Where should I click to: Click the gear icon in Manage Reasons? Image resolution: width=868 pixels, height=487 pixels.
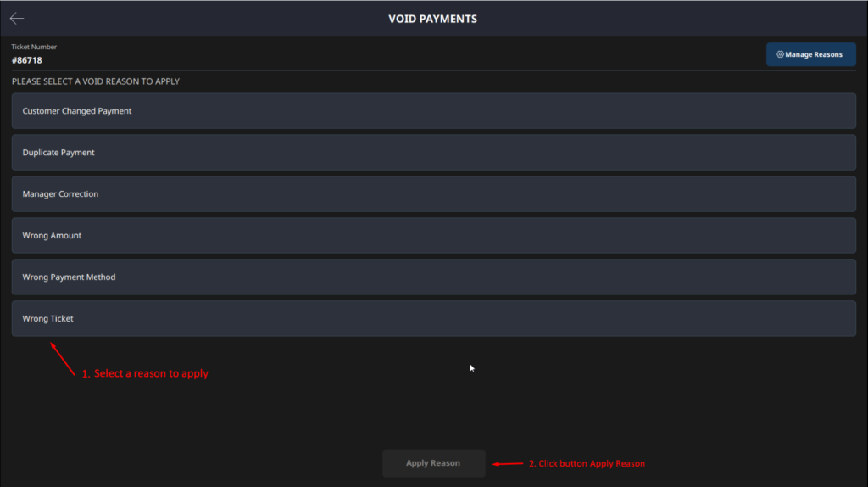click(780, 54)
